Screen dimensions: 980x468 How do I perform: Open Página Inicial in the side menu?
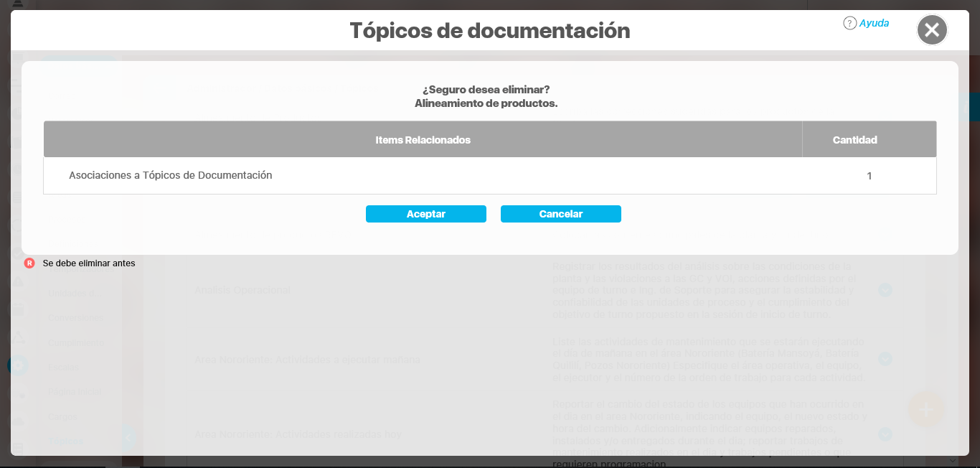tap(75, 392)
